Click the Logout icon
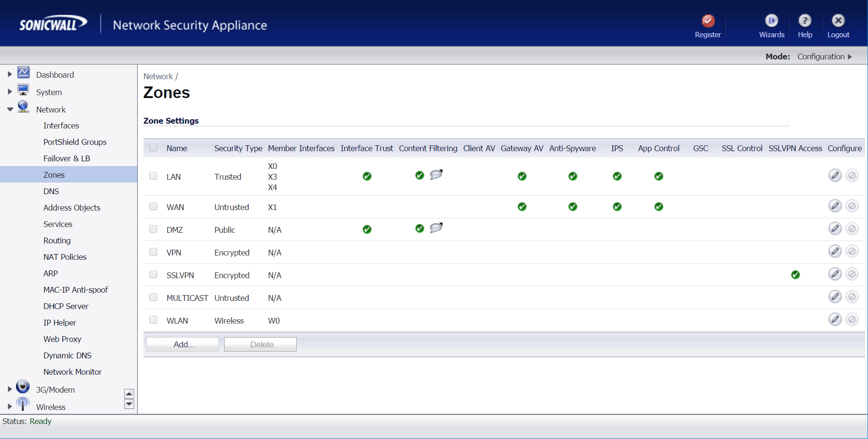Image resolution: width=868 pixels, height=439 pixels. 838,21
